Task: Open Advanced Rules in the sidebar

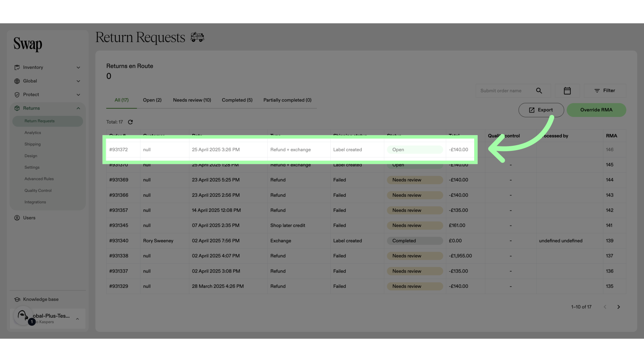Action: click(x=39, y=179)
